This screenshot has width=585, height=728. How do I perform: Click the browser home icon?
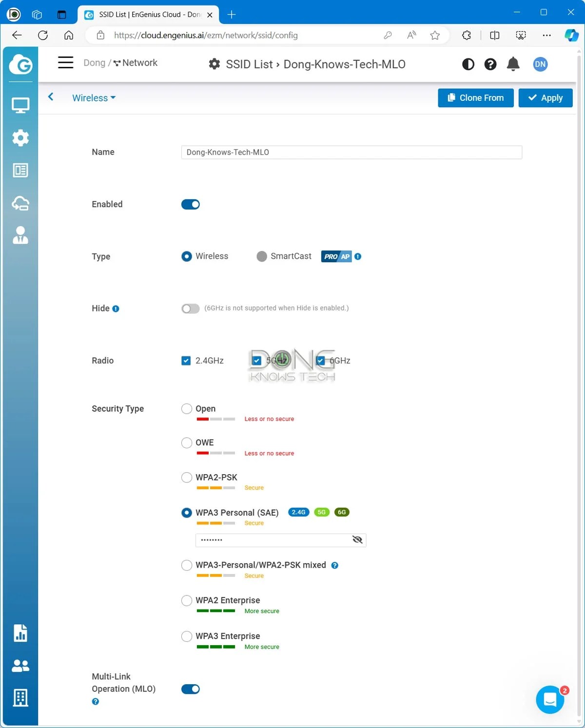(x=69, y=35)
